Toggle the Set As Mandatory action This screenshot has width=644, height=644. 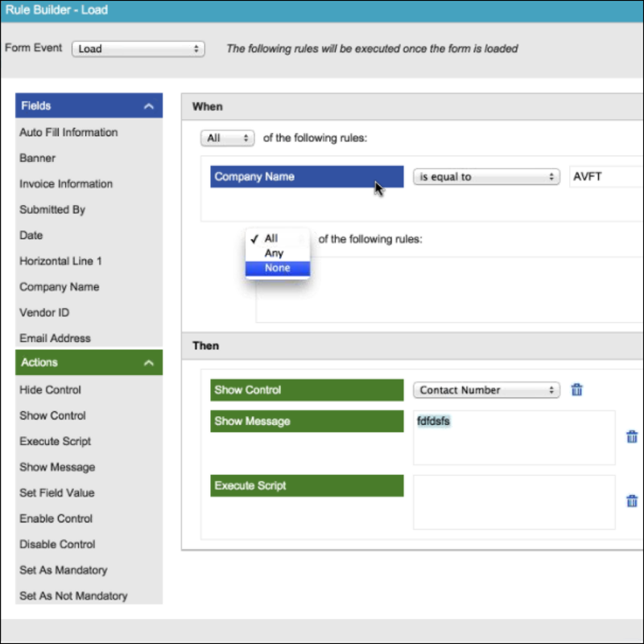point(63,570)
